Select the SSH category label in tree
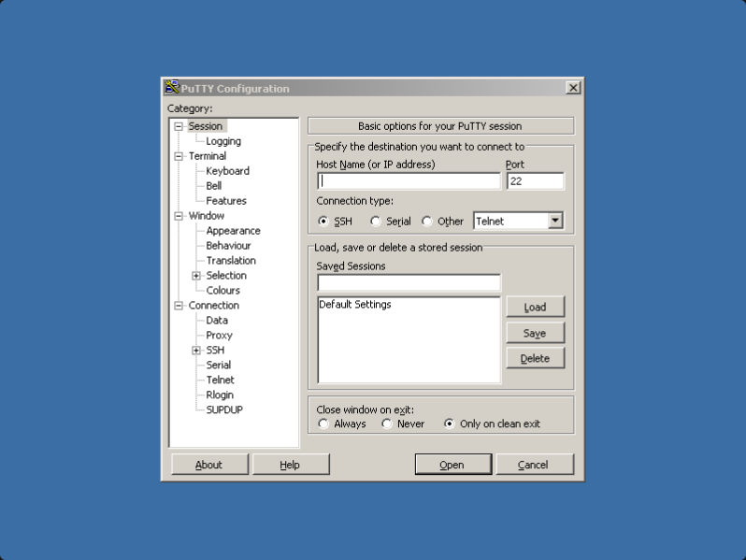Screen dimensions: 746x560 (x=215, y=351)
